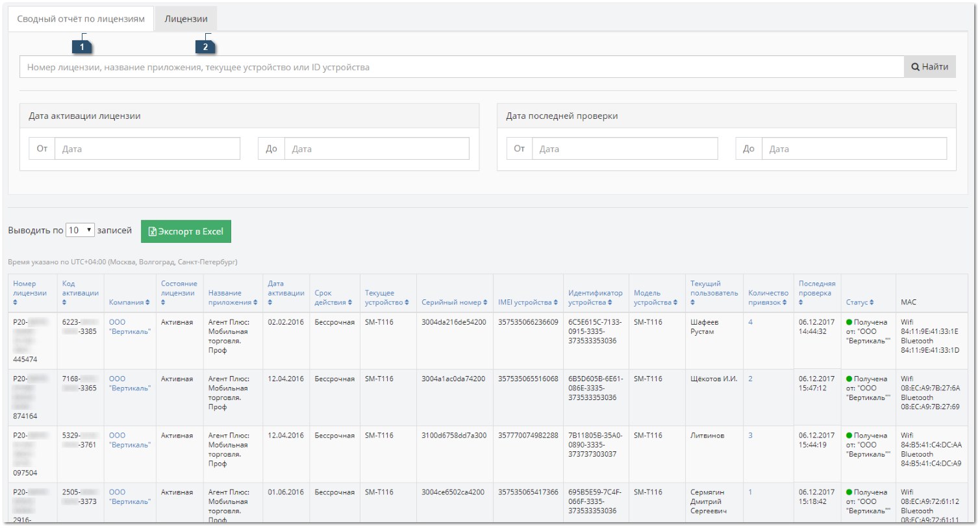Viewport: 980px width, 528px height.
Task: Open bindings count 4 for Шафеев Рустам
Action: pyautogui.click(x=750, y=322)
